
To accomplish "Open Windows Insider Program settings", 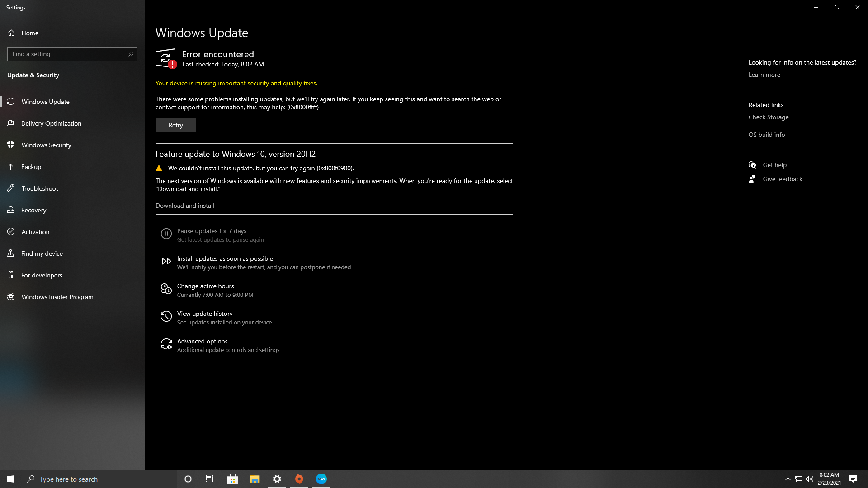I will (x=72, y=297).
